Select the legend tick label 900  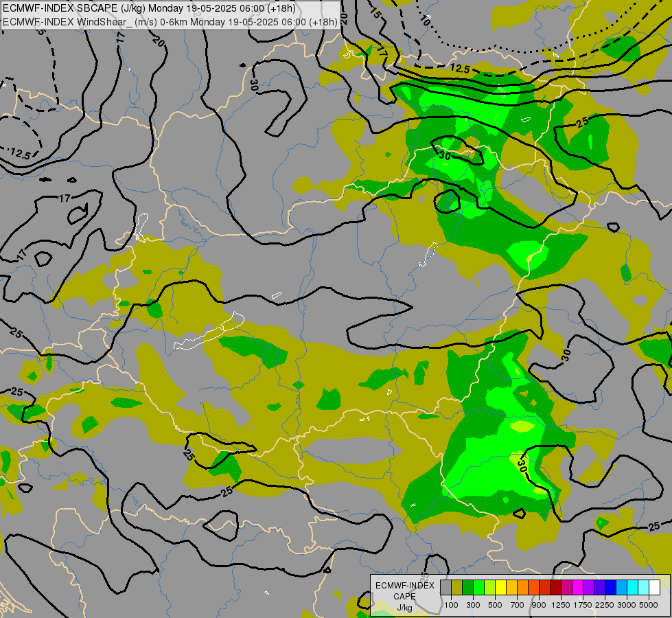[539, 605]
